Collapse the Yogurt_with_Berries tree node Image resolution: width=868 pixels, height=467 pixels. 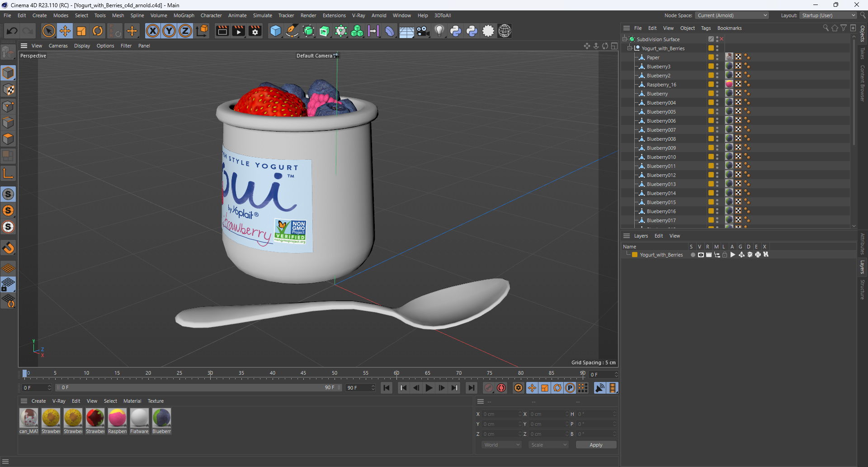coord(629,48)
